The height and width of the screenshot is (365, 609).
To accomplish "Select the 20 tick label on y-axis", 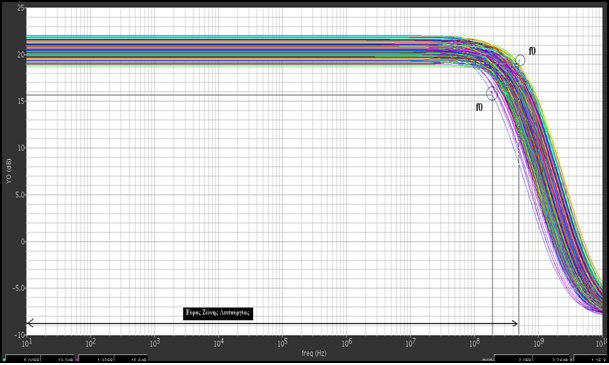I will click(21, 55).
